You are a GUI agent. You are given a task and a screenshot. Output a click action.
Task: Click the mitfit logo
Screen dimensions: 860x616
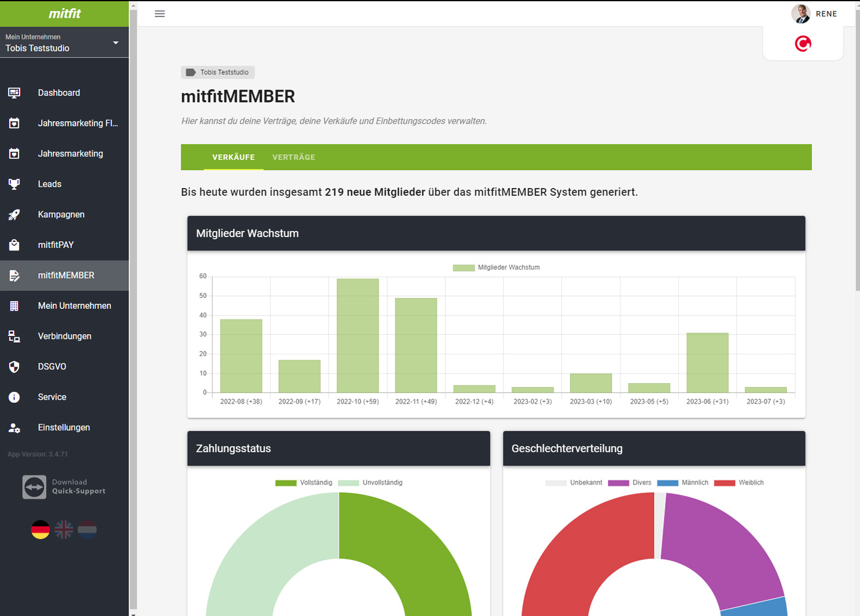click(64, 14)
